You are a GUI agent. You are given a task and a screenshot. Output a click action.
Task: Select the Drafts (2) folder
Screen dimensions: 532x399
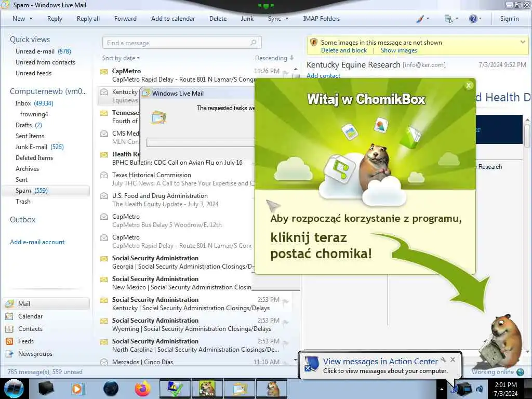(29, 125)
